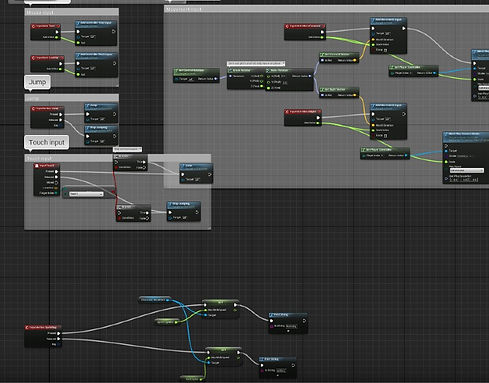Screen dimensions: 489x383
Task: Click the Touch input comment box header
Action: pyautogui.click(x=118, y=158)
